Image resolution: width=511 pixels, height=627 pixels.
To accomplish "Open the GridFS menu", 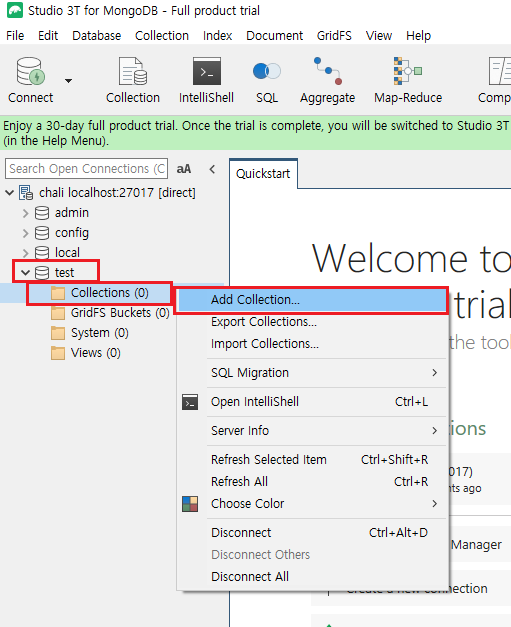I will click(x=334, y=36).
